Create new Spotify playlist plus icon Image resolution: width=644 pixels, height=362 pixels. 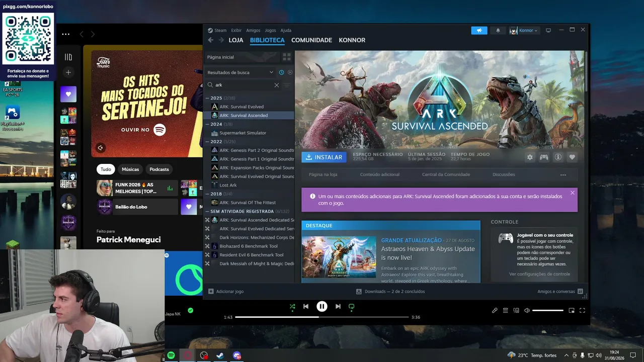68,72
